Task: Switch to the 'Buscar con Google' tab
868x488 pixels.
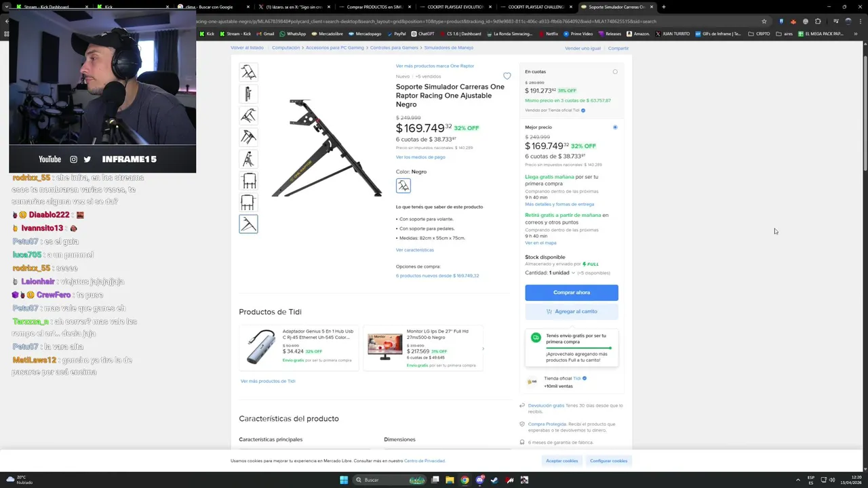Action: click(x=214, y=7)
